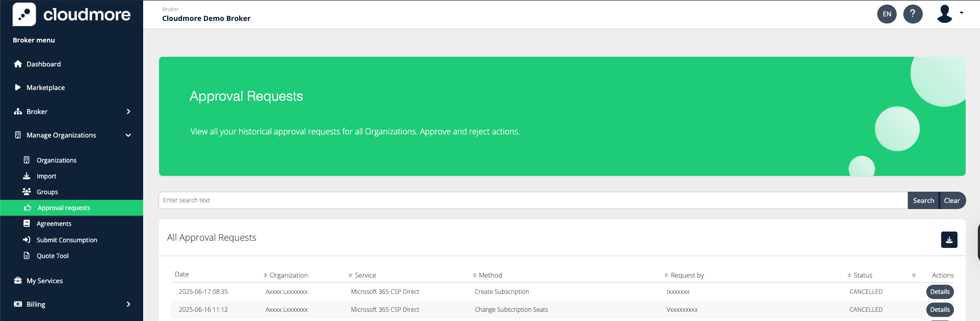Viewport: 980px width, 321px height.
Task: Open the help question mark icon
Action: [x=913, y=14]
